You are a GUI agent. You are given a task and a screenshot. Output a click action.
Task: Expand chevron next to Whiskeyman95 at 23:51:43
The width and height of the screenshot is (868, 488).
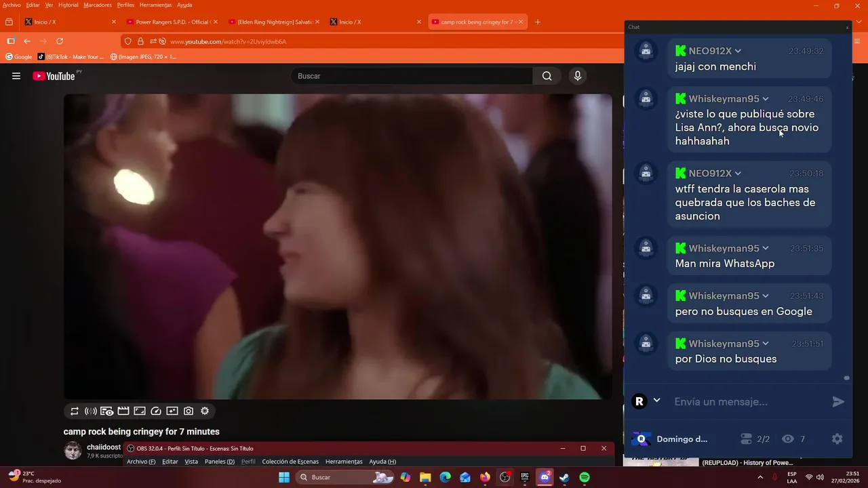(765, 296)
